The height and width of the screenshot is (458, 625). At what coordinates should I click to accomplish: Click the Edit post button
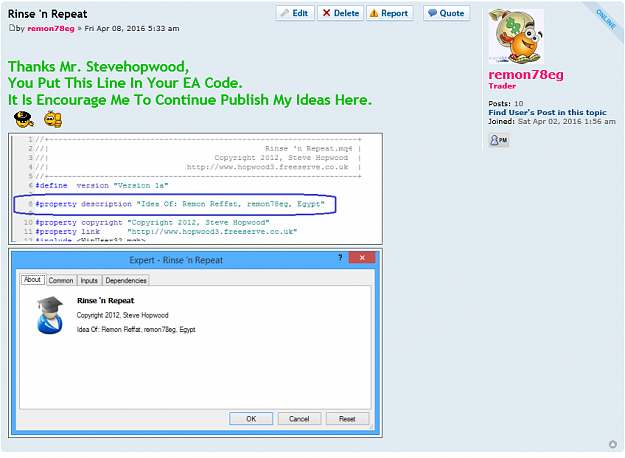pyautogui.click(x=295, y=13)
